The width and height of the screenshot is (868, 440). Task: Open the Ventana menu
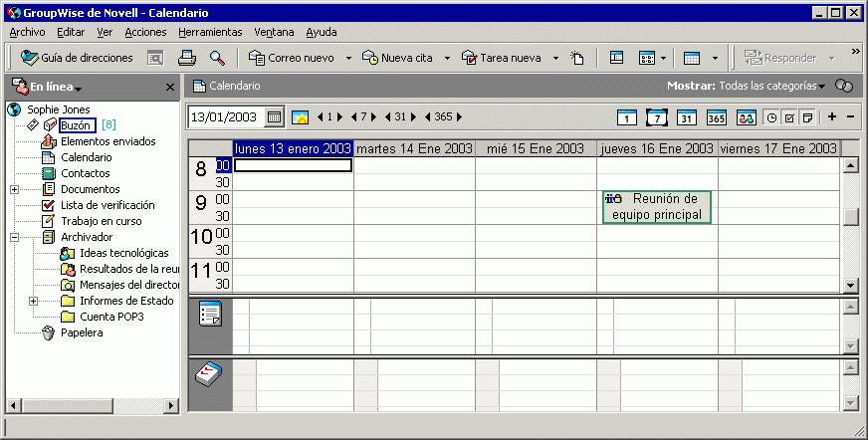point(274,32)
